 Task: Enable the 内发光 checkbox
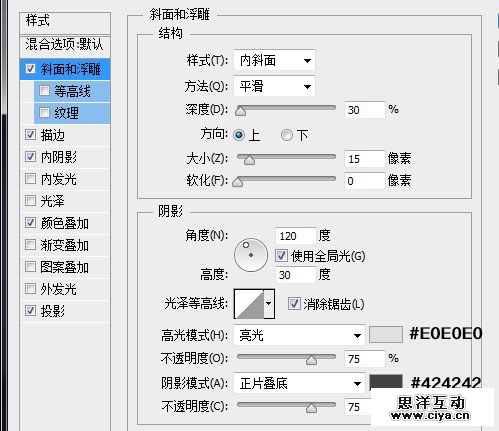(30, 179)
